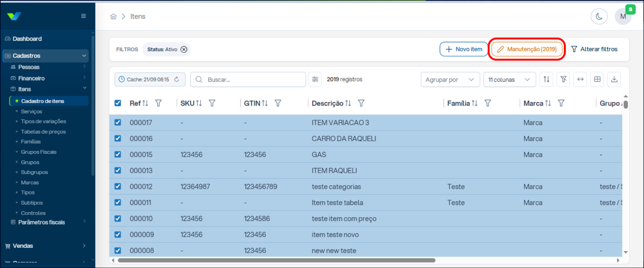Collapse sidebar with hamburger menu icon
The width and height of the screenshot is (644, 268).
83,16
